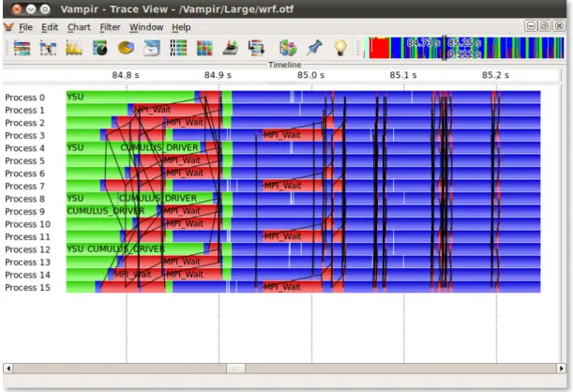Viewport: 573px width, 392px height.
Task: Select the Process 1 row label
Action: click(x=24, y=111)
